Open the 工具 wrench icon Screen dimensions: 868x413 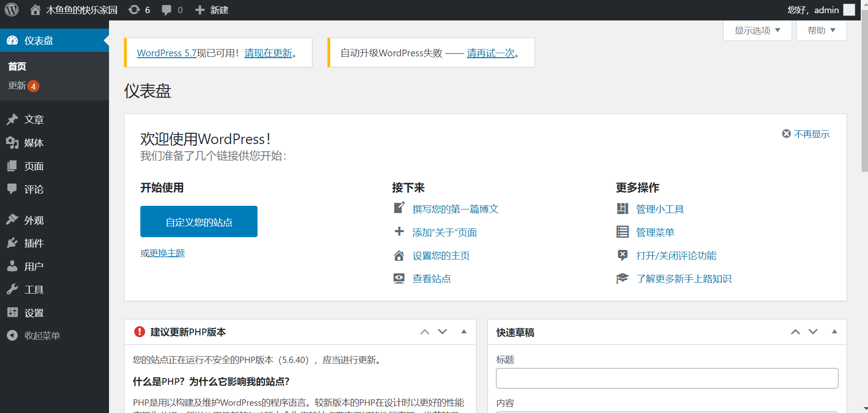12,289
